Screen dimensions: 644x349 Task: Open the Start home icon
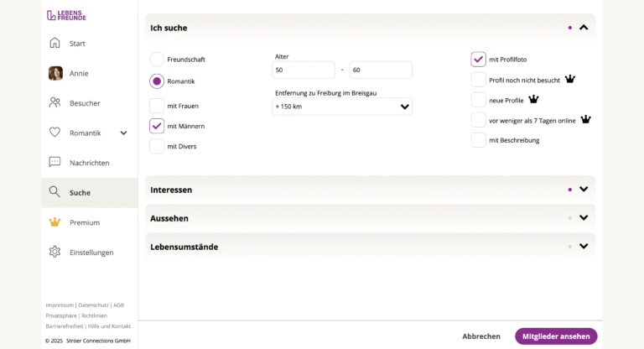(55, 43)
